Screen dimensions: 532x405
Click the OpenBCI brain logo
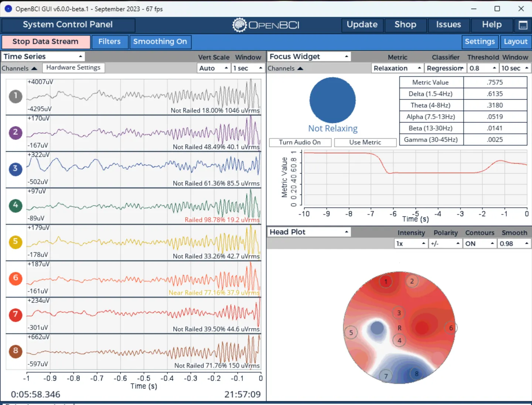coord(239,25)
